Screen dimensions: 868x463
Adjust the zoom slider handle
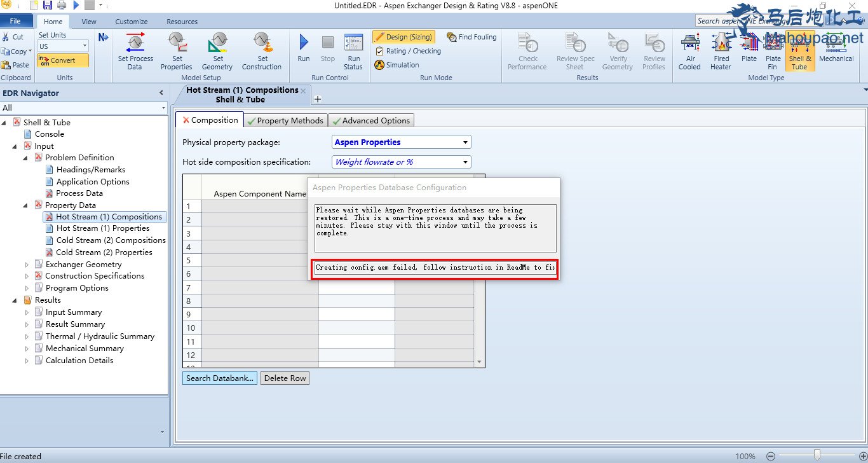(817, 455)
